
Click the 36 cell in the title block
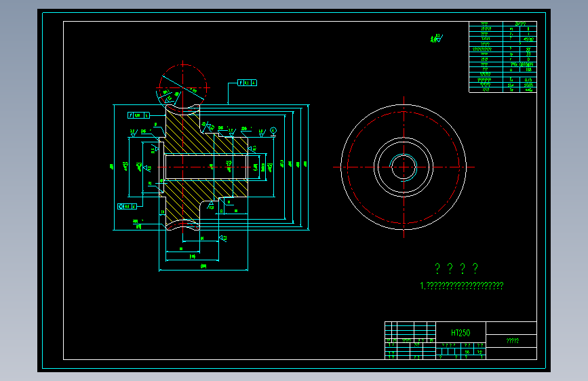(x=467, y=352)
